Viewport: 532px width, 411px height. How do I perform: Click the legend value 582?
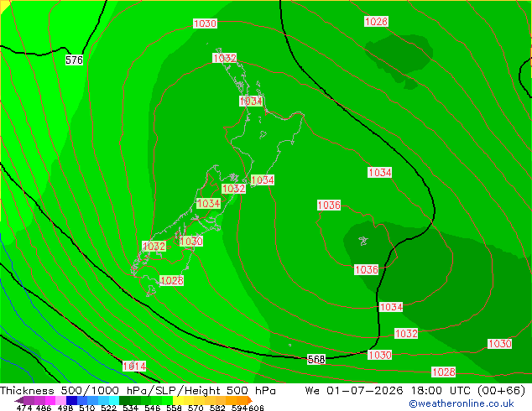pyautogui.click(x=217, y=408)
